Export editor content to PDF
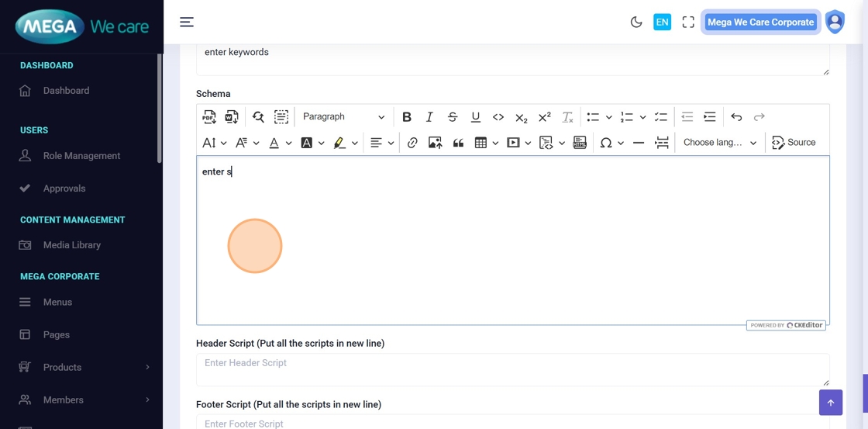The height and width of the screenshot is (429, 868). click(209, 117)
